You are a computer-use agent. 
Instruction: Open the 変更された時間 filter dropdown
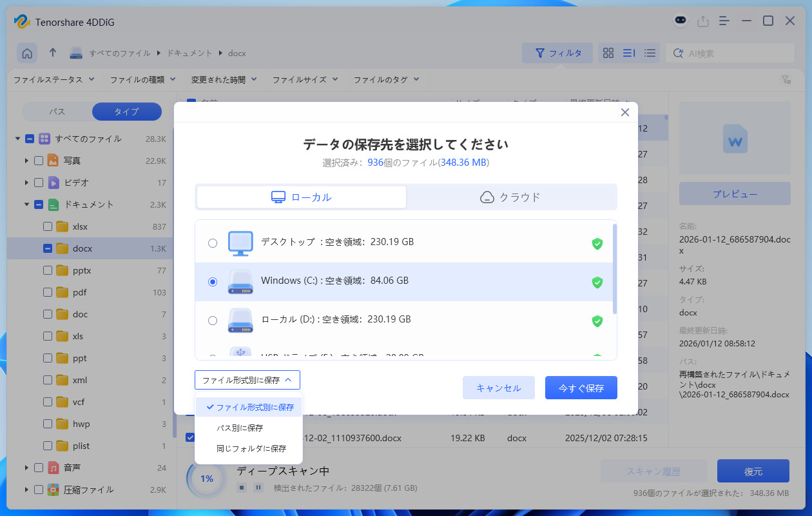pos(224,80)
